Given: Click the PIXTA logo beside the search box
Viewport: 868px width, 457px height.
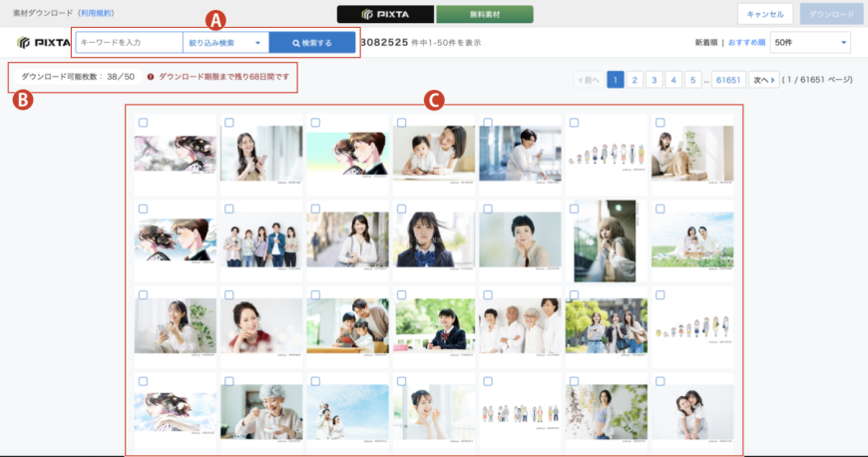Looking at the screenshot, I should pos(43,43).
